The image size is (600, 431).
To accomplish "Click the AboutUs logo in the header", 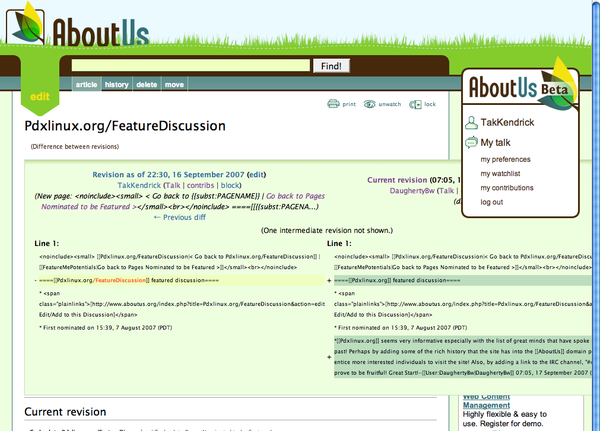I will [x=85, y=28].
